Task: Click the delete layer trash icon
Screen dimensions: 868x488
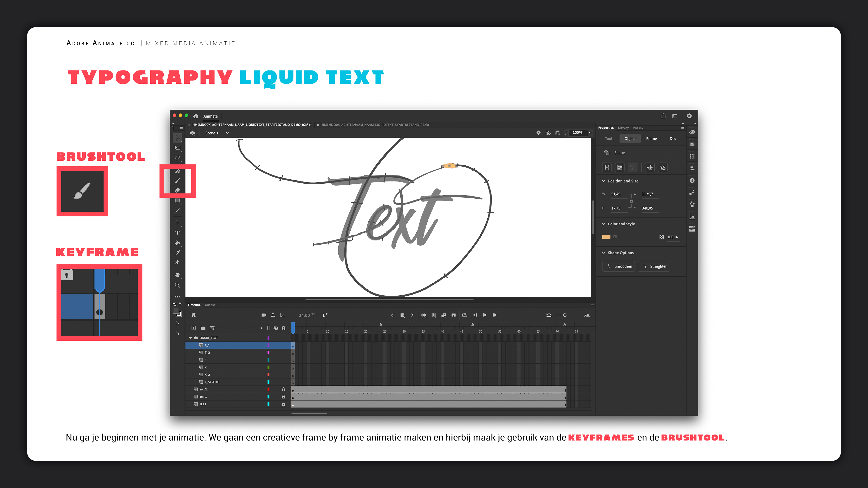Action: click(x=212, y=328)
